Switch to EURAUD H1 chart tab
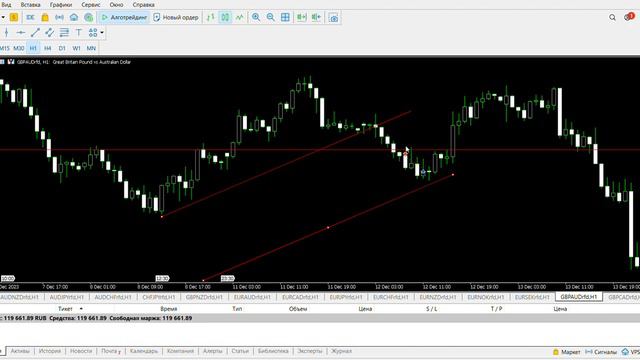The width and height of the screenshot is (640, 360). [x=252, y=297]
